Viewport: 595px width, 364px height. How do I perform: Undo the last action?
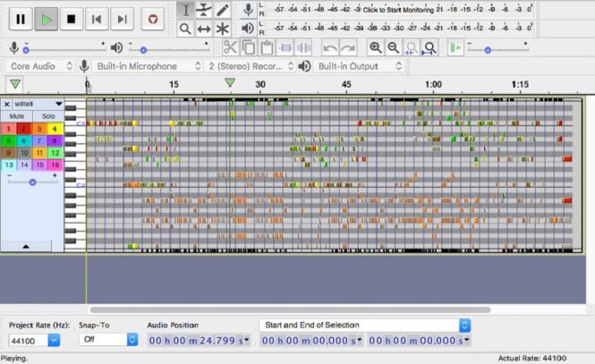(330, 47)
